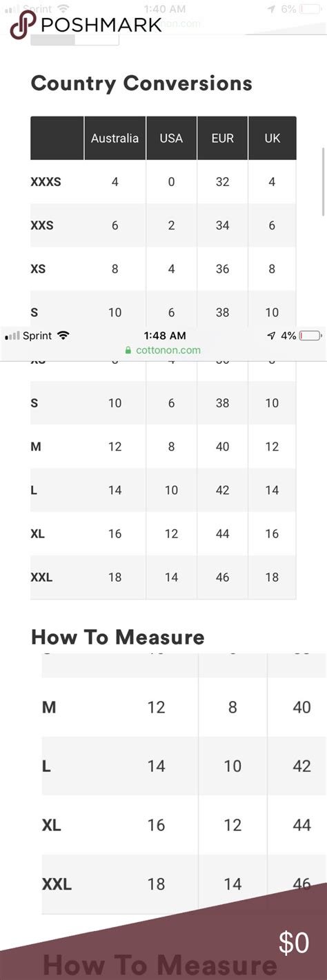Viewport: 327px width, 980px height.
Task: Click the XXXS size row label
Action: pos(46,183)
